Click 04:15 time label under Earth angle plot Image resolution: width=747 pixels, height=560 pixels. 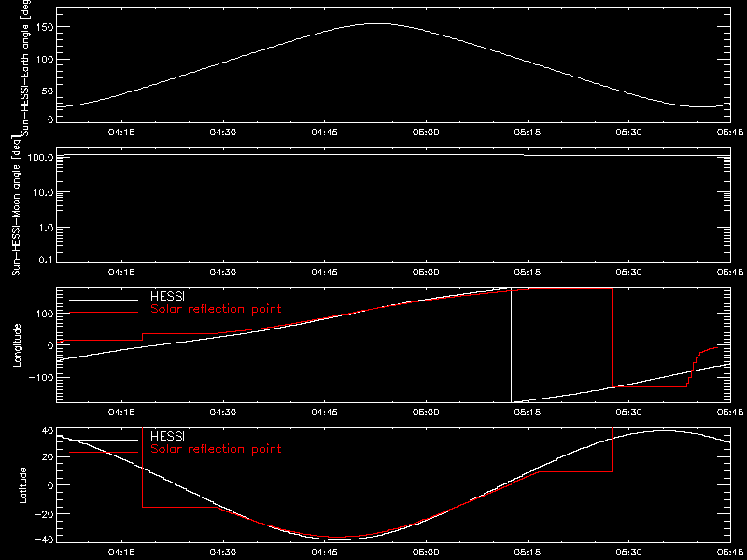point(121,133)
